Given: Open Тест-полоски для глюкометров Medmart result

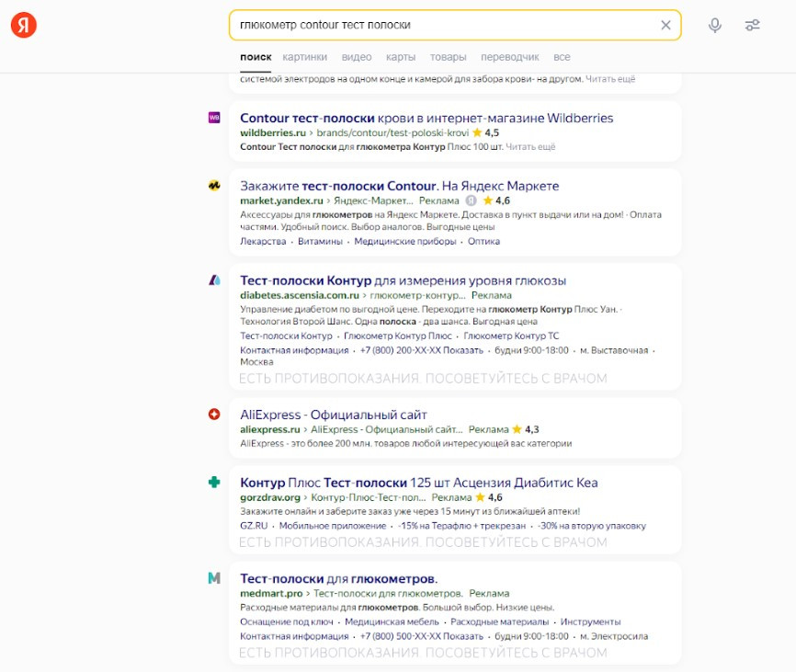Looking at the screenshot, I should click(338, 578).
